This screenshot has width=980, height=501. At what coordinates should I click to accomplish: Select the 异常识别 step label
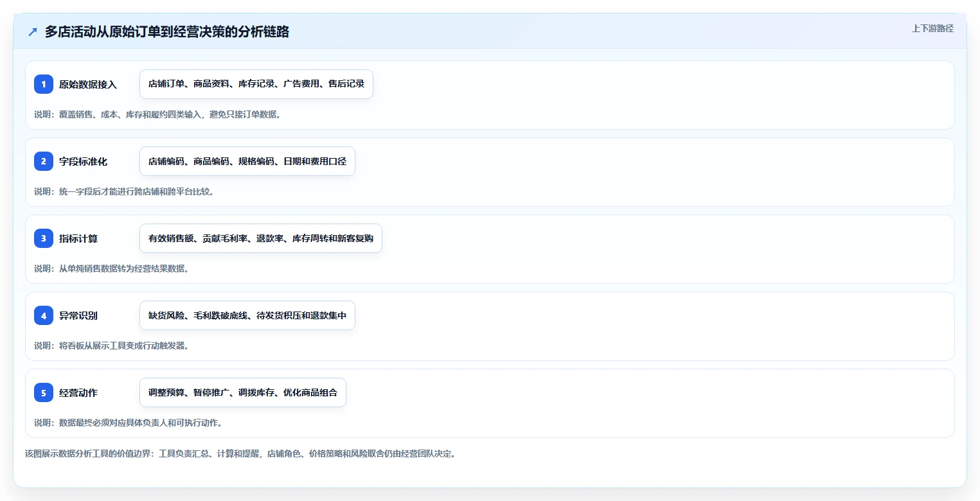(78, 315)
